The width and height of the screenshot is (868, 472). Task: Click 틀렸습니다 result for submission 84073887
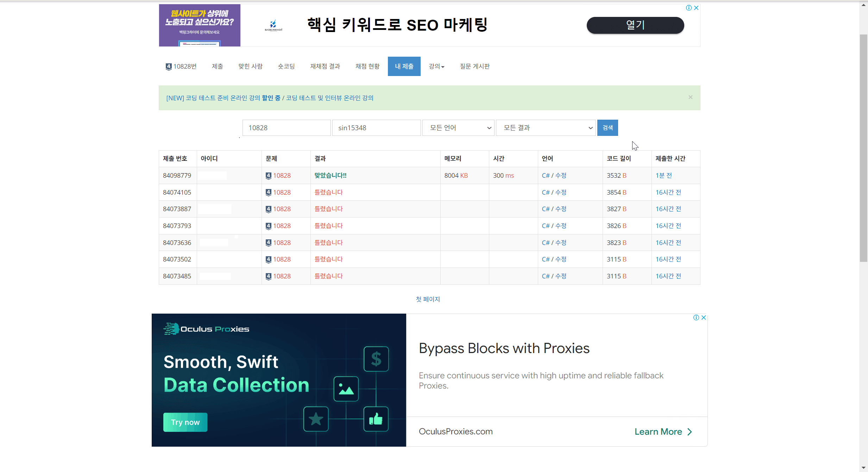[328, 209]
